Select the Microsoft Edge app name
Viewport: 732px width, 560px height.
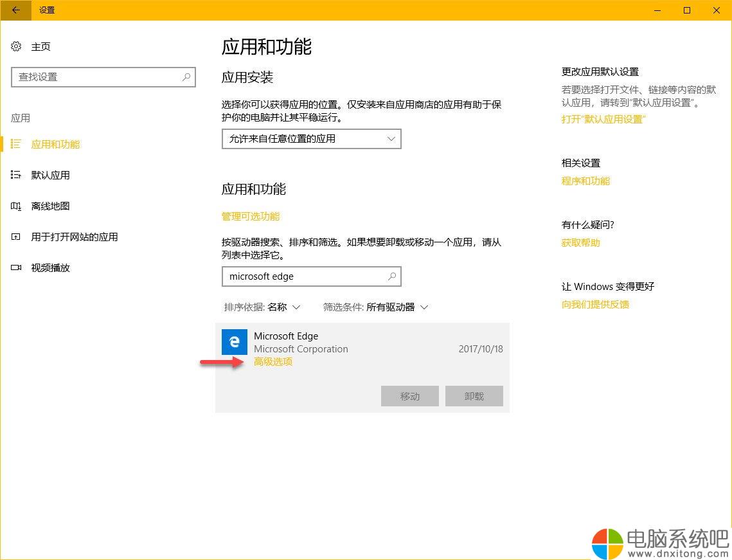[286, 336]
